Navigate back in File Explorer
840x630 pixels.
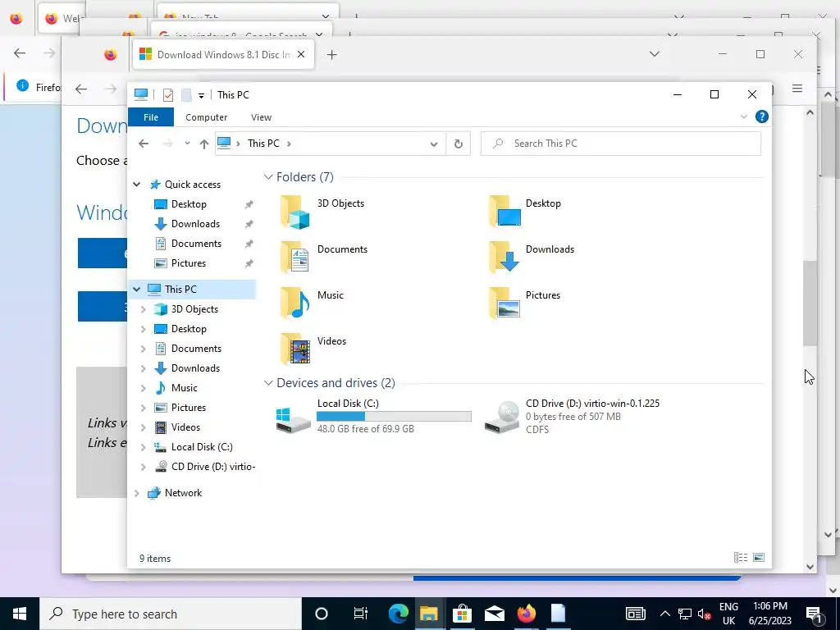click(144, 144)
